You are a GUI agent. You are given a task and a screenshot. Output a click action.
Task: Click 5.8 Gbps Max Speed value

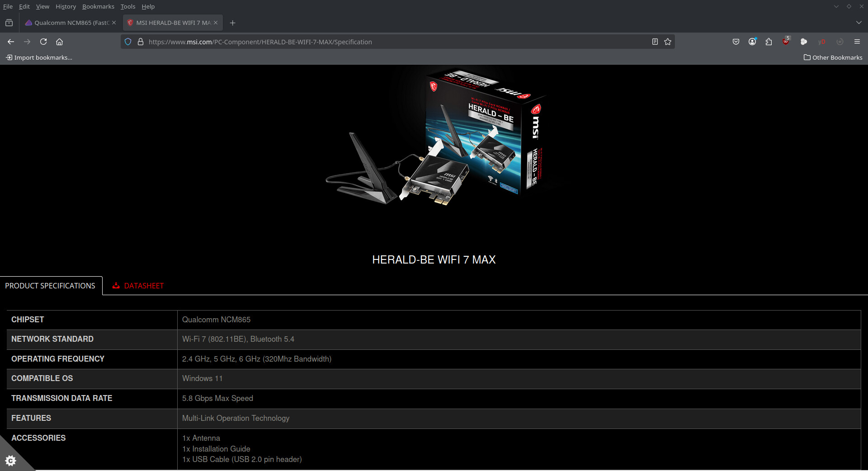[x=217, y=398]
